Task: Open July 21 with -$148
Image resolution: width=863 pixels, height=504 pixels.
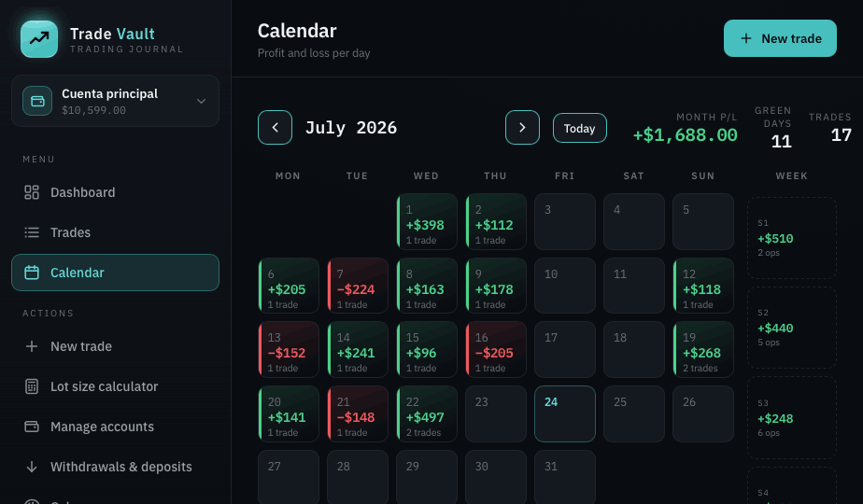Action: [x=358, y=413]
